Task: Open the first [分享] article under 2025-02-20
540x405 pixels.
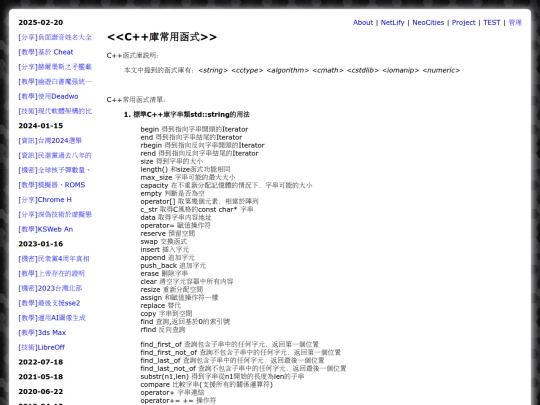Action: (55, 37)
